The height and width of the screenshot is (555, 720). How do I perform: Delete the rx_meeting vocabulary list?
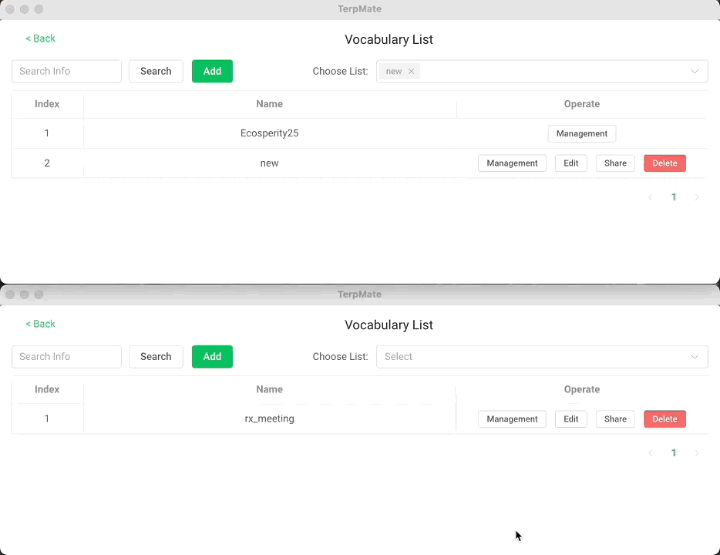[664, 419]
